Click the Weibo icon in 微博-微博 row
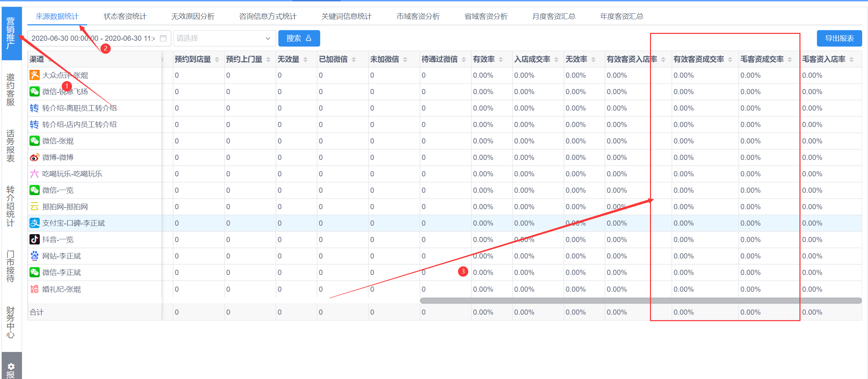This screenshot has width=868, height=379. (x=34, y=157)
